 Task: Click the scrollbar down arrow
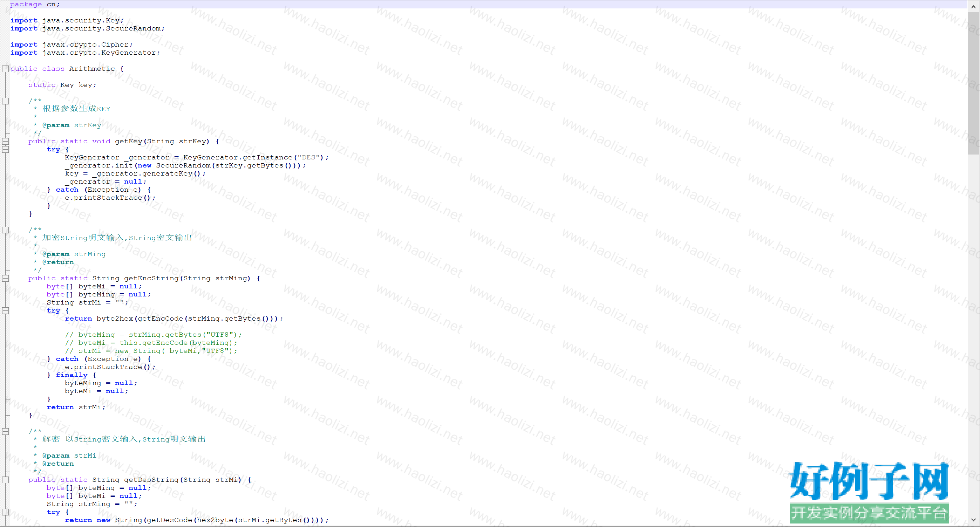[973, 519]
